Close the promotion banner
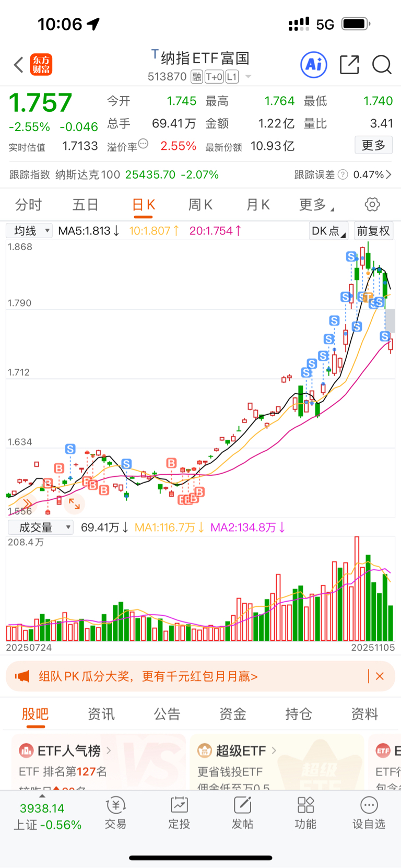 coord(380,676)
